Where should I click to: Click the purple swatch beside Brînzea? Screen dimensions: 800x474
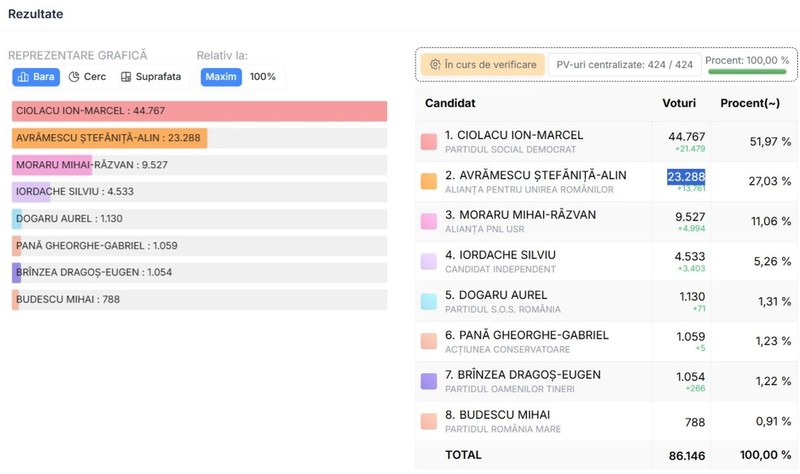429,381
